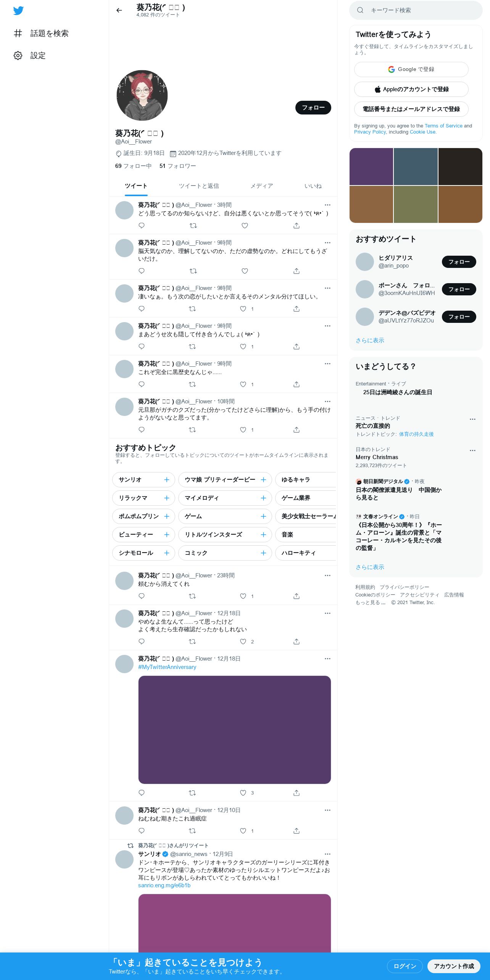Retweet the tweet starting やめなよ生なんて
Screen dimensions: 490x980
point(192,642)
